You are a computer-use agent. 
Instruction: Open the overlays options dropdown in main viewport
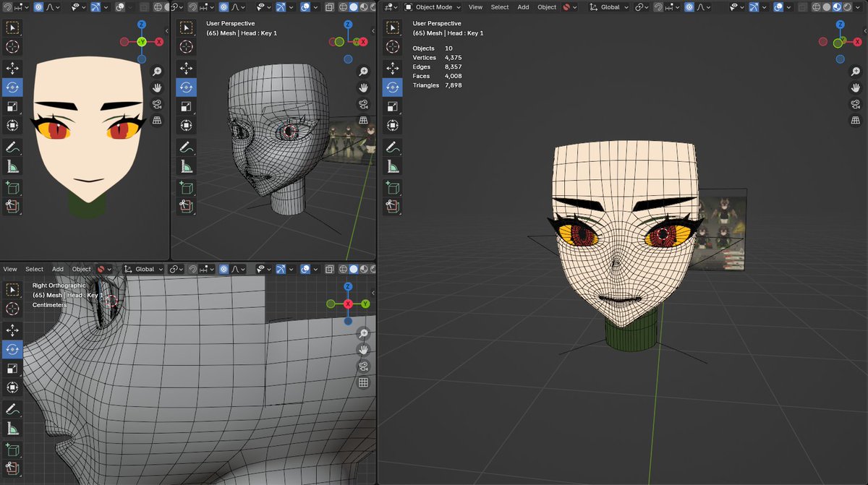pyautogui.click(x=789, y=7)
